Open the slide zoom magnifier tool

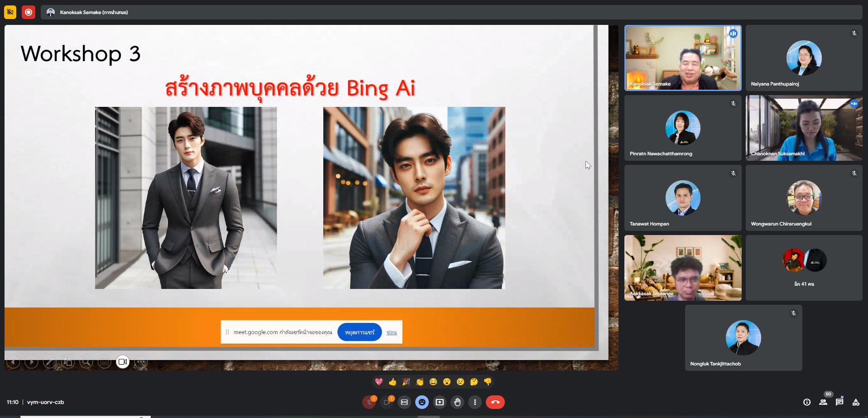click(86, 362)
